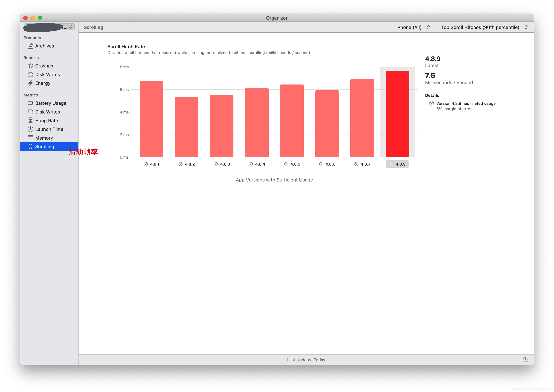554x392 pixels.
Task: Click the dark red 4.8.9 bar
Action: tap(397, 114)
